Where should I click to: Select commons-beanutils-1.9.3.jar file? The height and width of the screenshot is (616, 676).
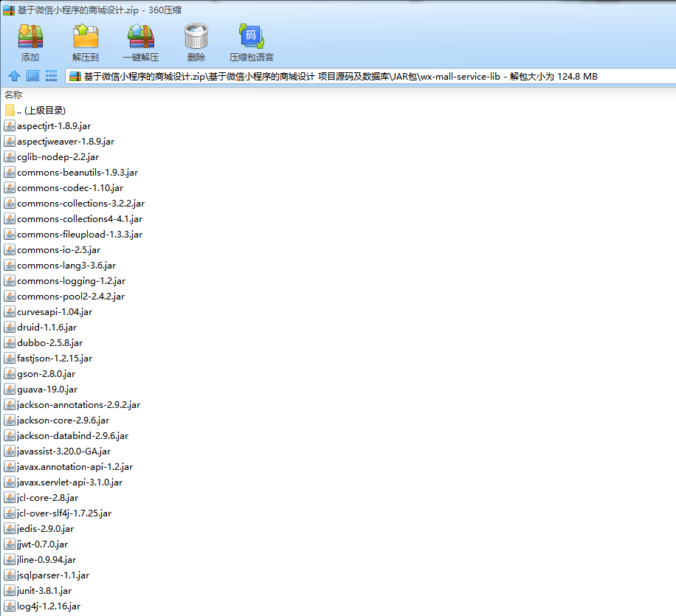coord(72,173)
